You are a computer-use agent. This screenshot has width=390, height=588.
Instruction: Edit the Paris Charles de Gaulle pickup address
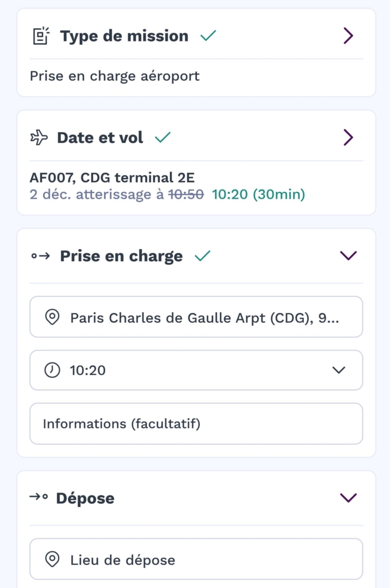(204, 317)
